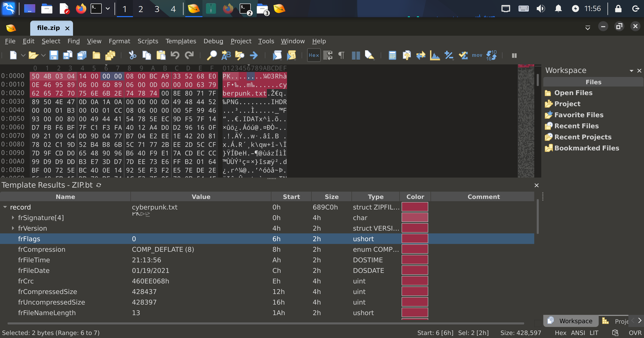Toggle Hex edit-as mode button
The width and height of the screenshot is (644, 338).
click(314, 55)
